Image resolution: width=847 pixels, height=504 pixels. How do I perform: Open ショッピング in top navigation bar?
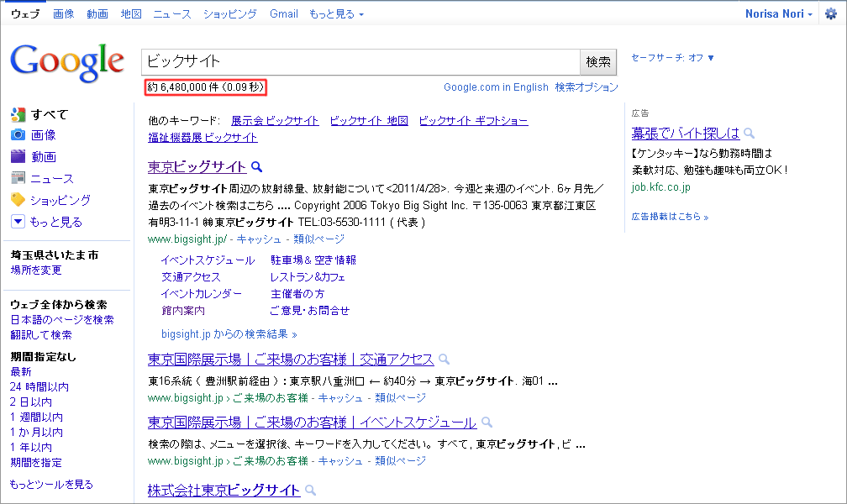(229, 14)
